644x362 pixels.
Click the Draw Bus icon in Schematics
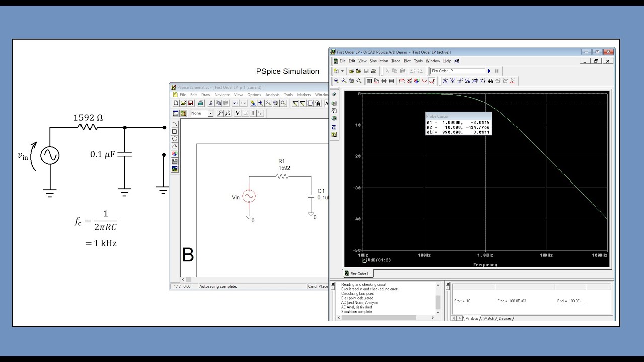coord(303,103)
